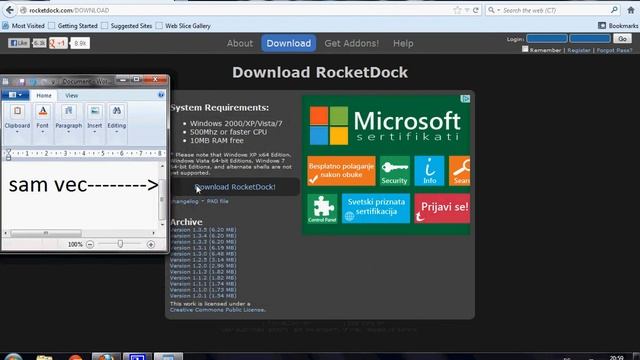The image size is (640, 360).
Task: Open the search engine dropdown arrow
Action: pyautogui.click(x=499, y=10)
